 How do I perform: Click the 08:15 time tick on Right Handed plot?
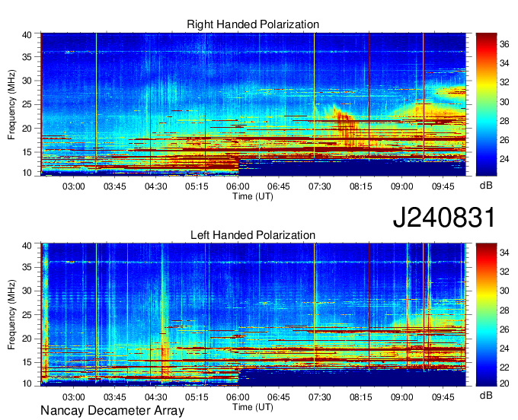[x=361, y=186]
